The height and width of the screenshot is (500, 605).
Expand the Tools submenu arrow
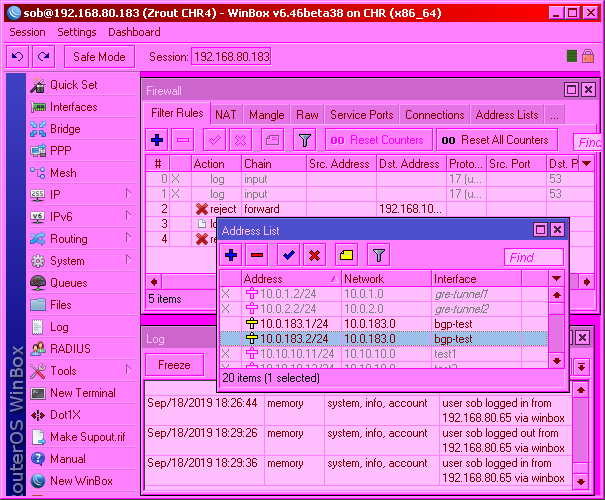[128, 370]
